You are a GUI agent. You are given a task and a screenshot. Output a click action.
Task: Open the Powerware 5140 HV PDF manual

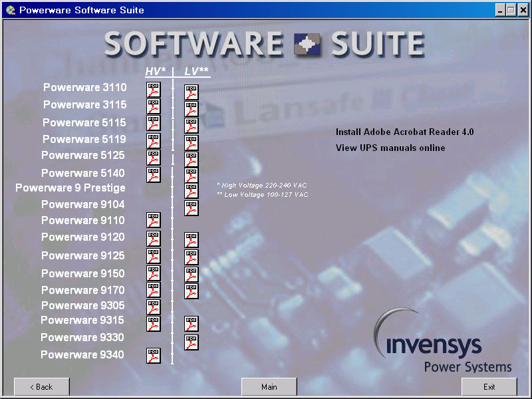154,174
